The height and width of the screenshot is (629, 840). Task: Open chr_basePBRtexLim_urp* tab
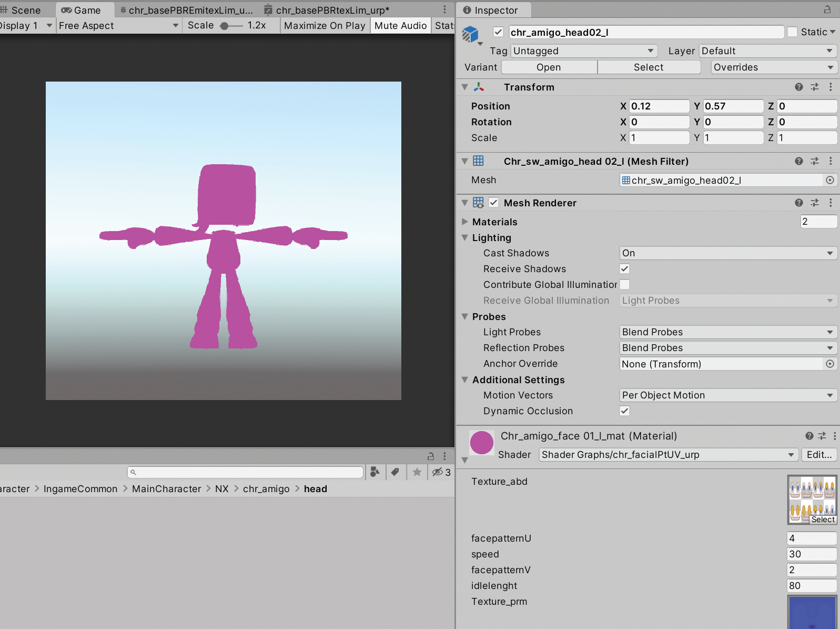point(331,10)
